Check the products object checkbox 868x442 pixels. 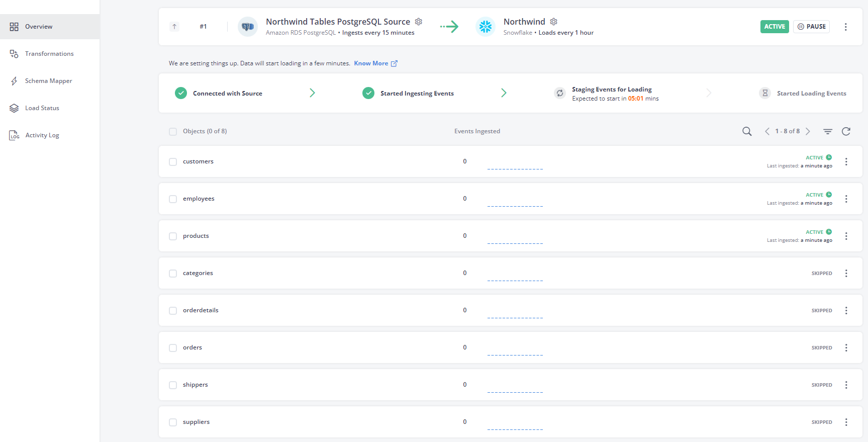173,236
